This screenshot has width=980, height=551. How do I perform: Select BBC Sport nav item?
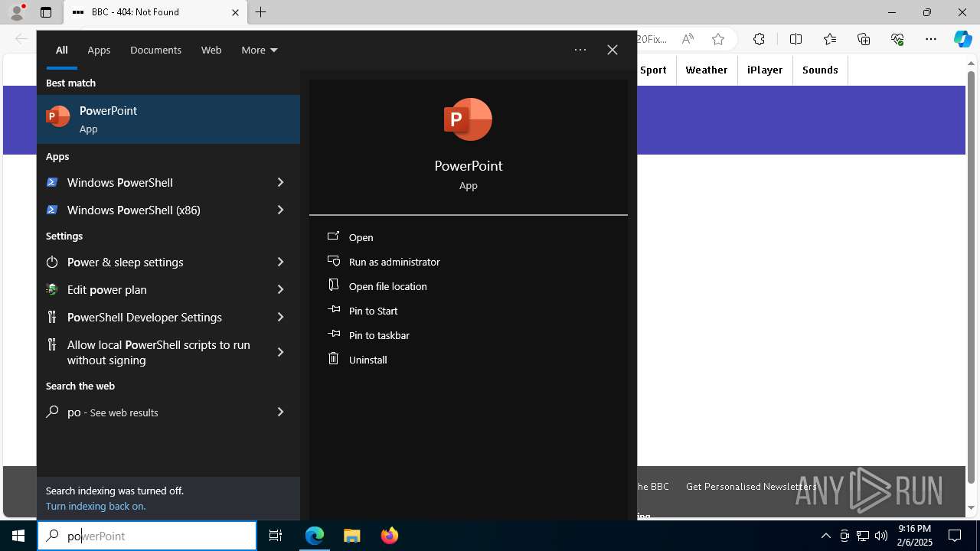(x=653, y=70)
